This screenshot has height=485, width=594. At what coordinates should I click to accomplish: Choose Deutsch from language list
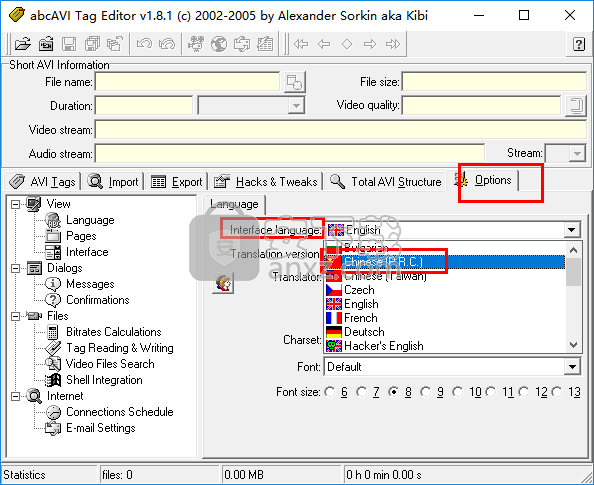click(445, 332)
